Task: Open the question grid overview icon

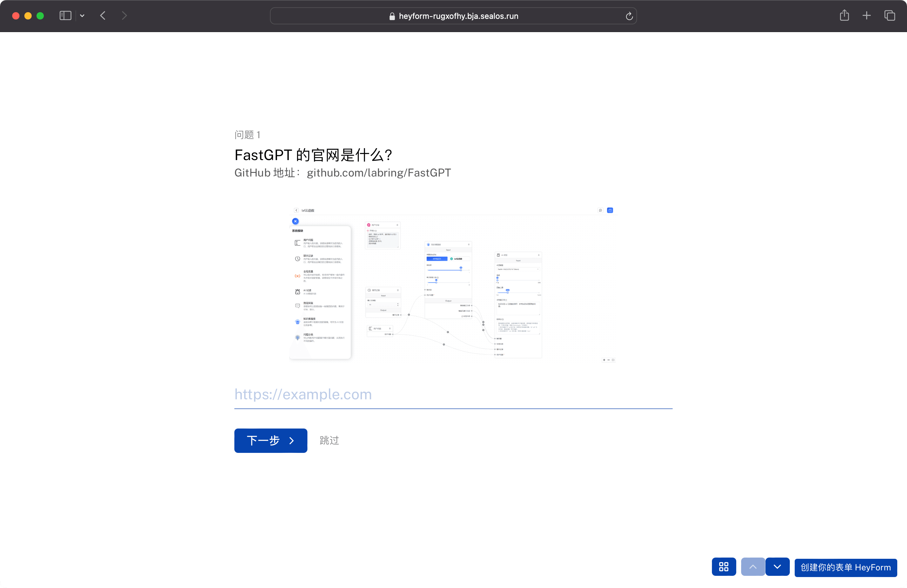Action: (724, 567)
